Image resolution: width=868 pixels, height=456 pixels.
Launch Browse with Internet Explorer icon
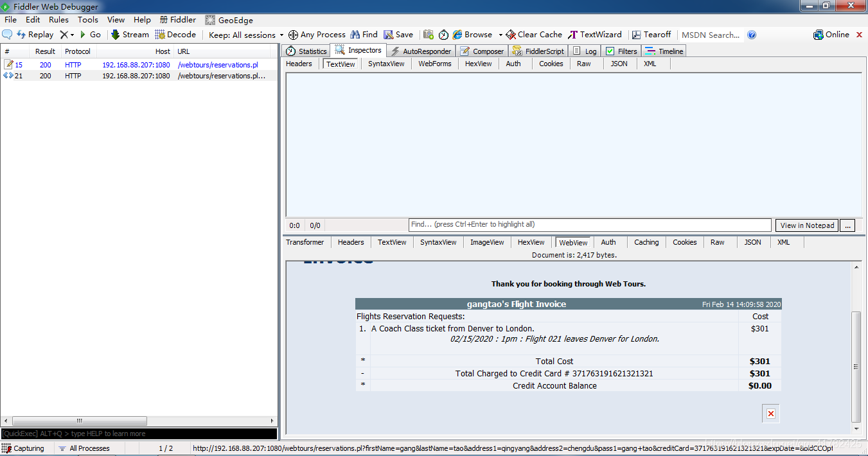[472, 35]
